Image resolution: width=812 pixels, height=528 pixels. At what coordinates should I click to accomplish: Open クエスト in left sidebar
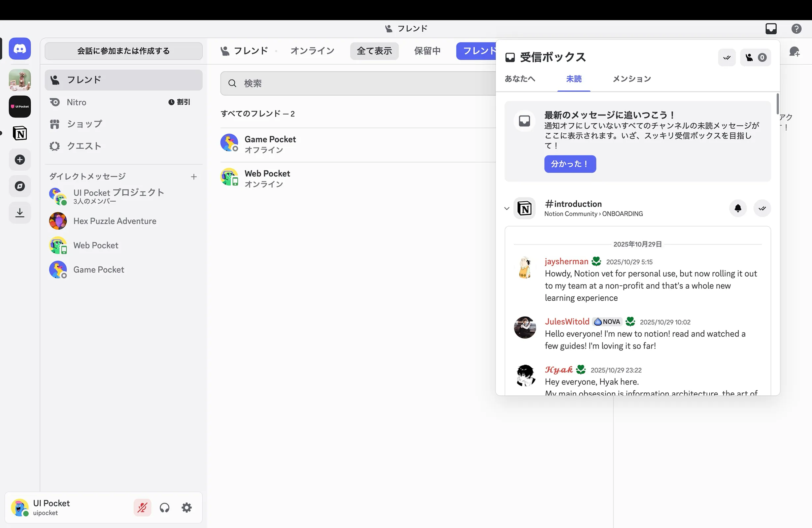tap(123, 146)
